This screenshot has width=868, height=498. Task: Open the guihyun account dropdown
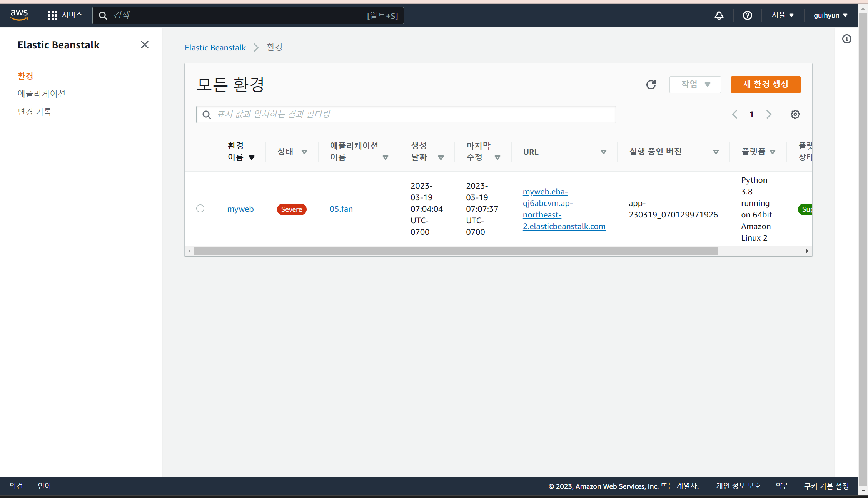(x=830, y=15)
